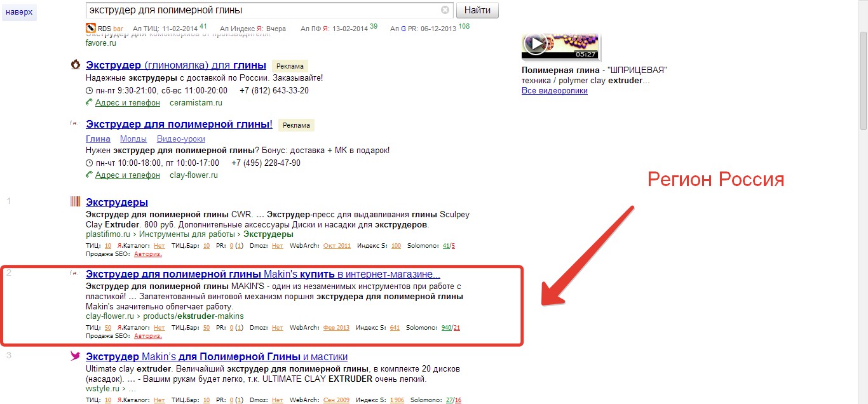Click wstyle.ru domain link
This screenshot has height=404, width=868.
[102, 388]
